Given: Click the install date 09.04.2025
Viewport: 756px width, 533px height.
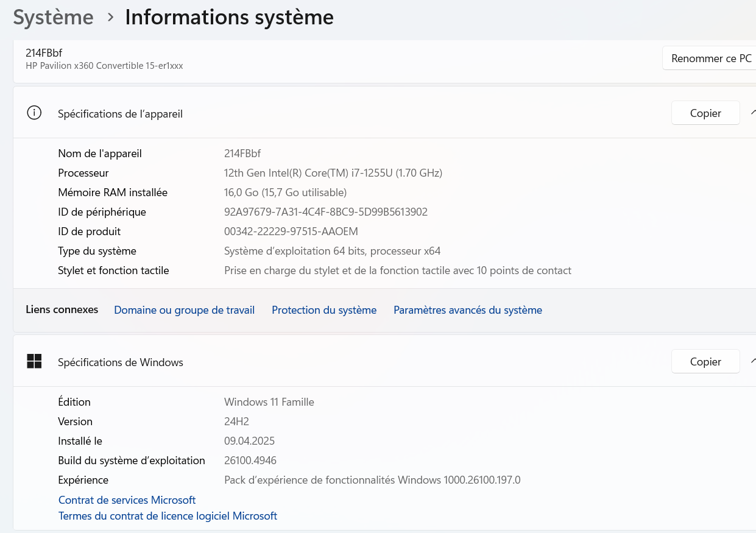Looking at the screenshot, I should [249, 441].
